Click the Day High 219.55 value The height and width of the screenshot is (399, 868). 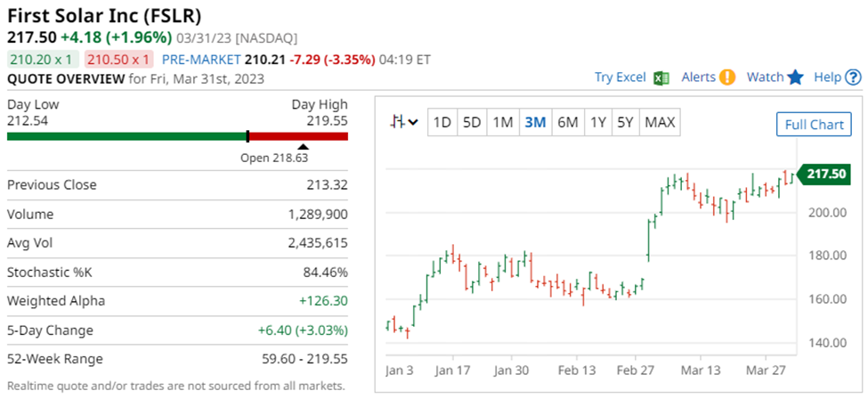pos(327,121)
